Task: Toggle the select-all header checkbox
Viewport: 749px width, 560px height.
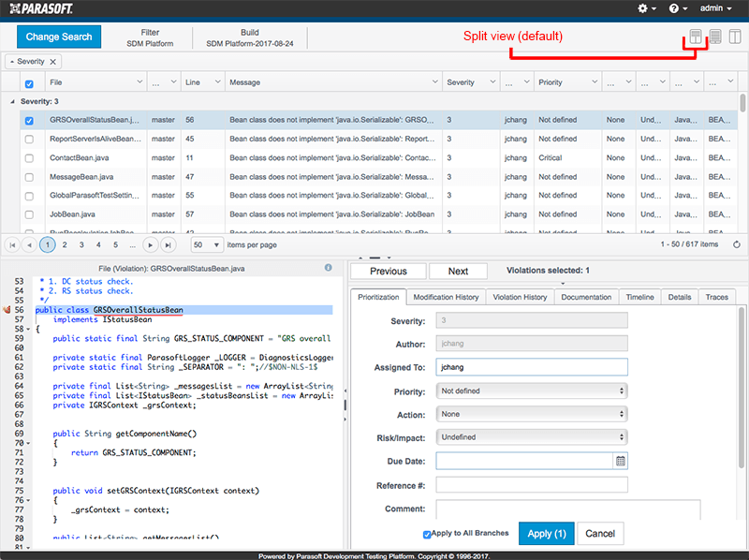Action: (x=29, y=84)
